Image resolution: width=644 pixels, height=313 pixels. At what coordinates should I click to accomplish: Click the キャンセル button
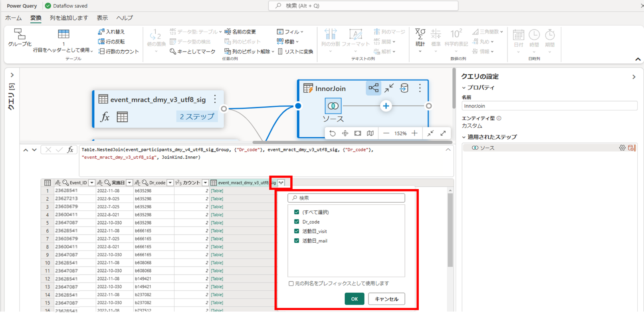386,299
